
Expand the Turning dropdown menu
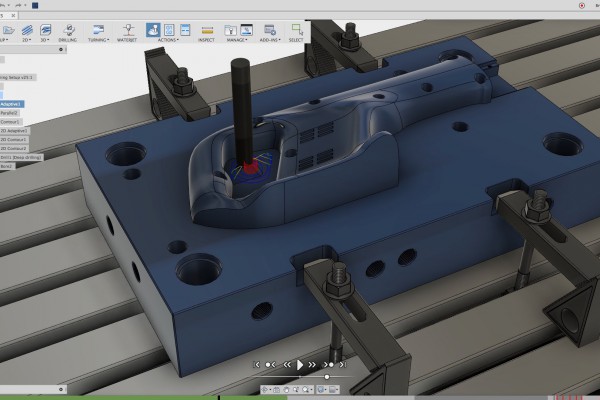98,40
